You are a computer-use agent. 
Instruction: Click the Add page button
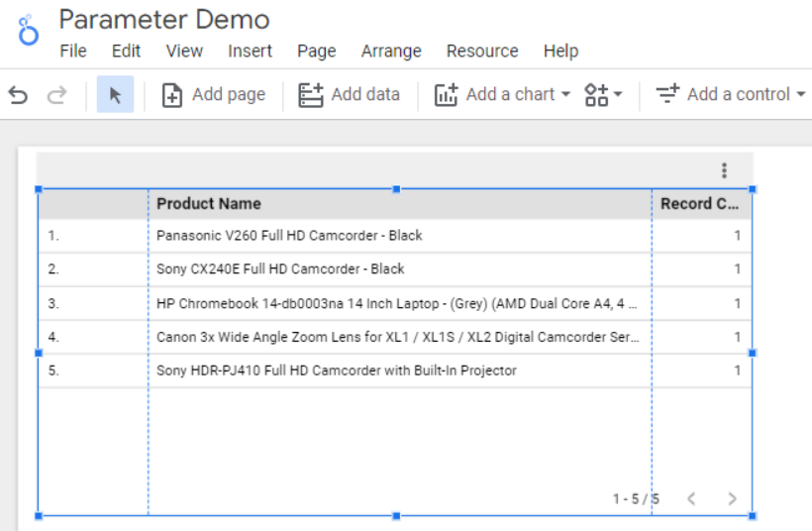[213, 95]
